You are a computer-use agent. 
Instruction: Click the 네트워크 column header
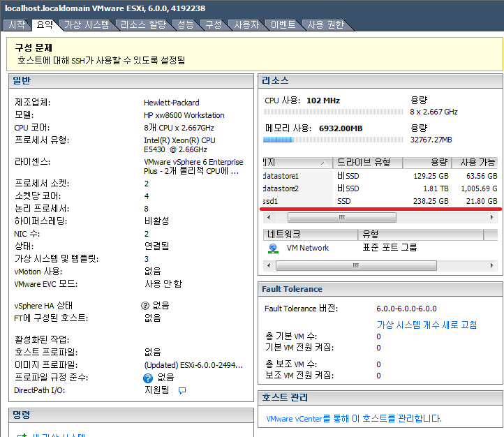(311, 235)
